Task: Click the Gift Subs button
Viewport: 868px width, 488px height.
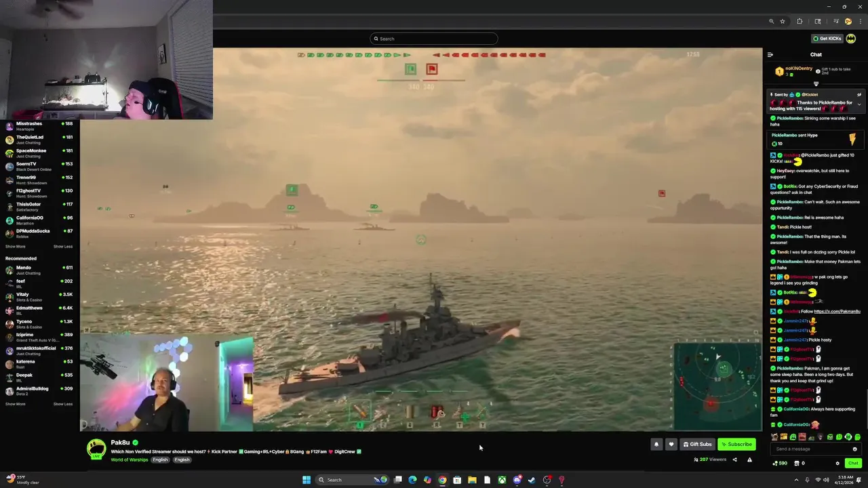Action: click(x=697, y=445)
